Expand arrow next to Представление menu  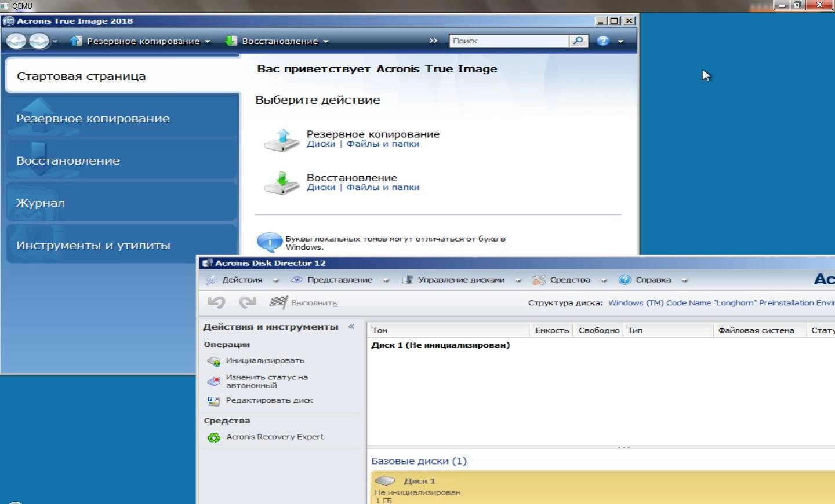386,280
